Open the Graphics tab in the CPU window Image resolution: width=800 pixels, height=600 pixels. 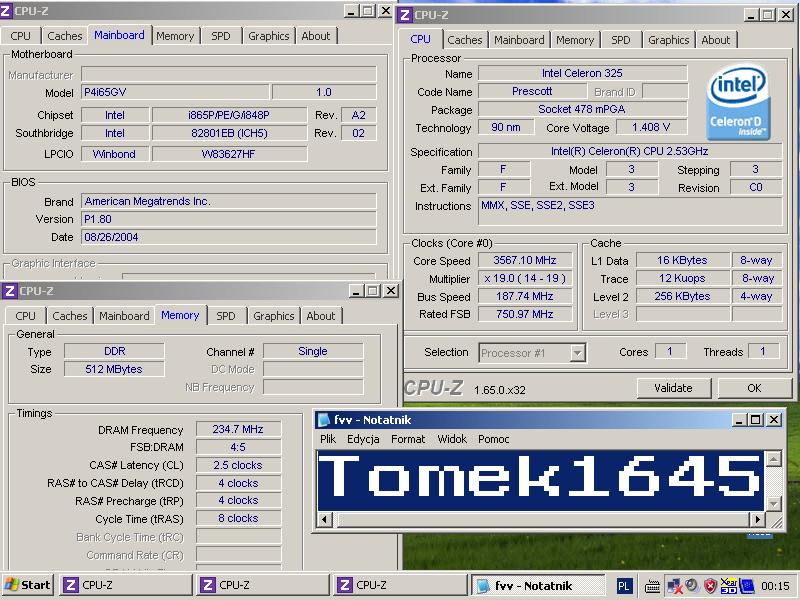tap(668, 40)
